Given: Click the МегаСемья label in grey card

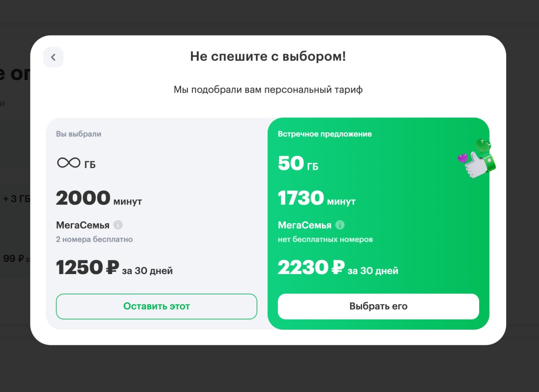Looking at the screenshot, I should point(83,225).
